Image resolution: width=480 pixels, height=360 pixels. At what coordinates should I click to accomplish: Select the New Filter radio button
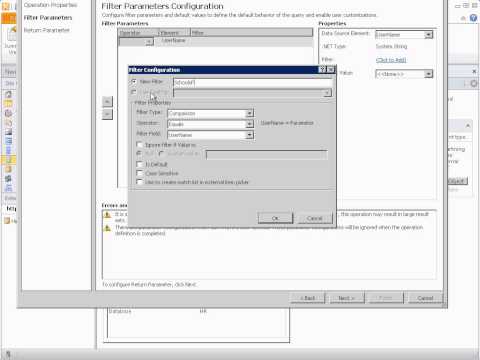pyautogui.click(x=134, y=81)
